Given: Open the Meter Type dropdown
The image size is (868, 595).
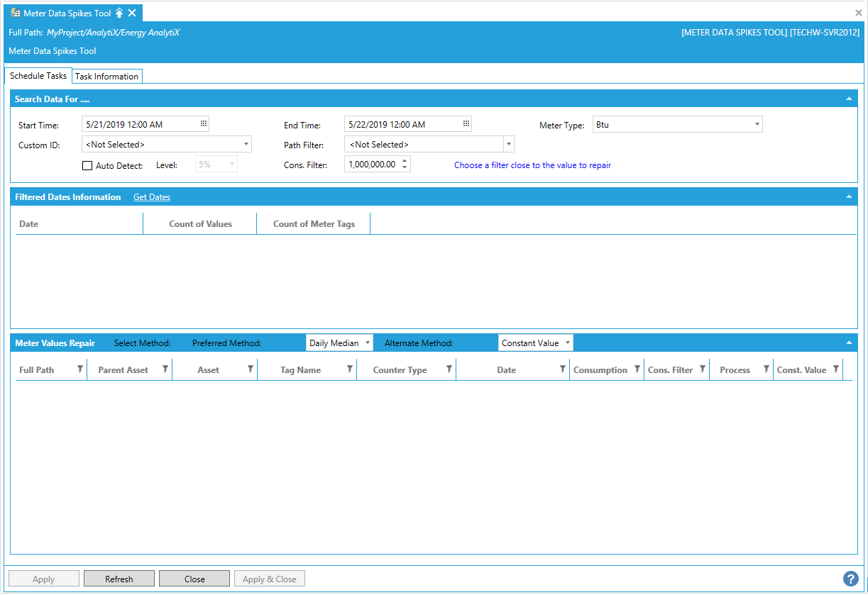Looking at the screenshot, I should tap(757, 125).
